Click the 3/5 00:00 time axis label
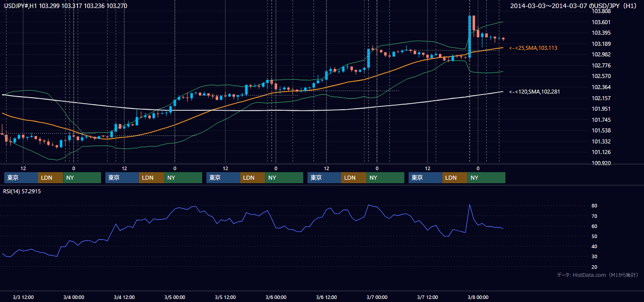This screenshot has width=644, height=302. point(175,297)
